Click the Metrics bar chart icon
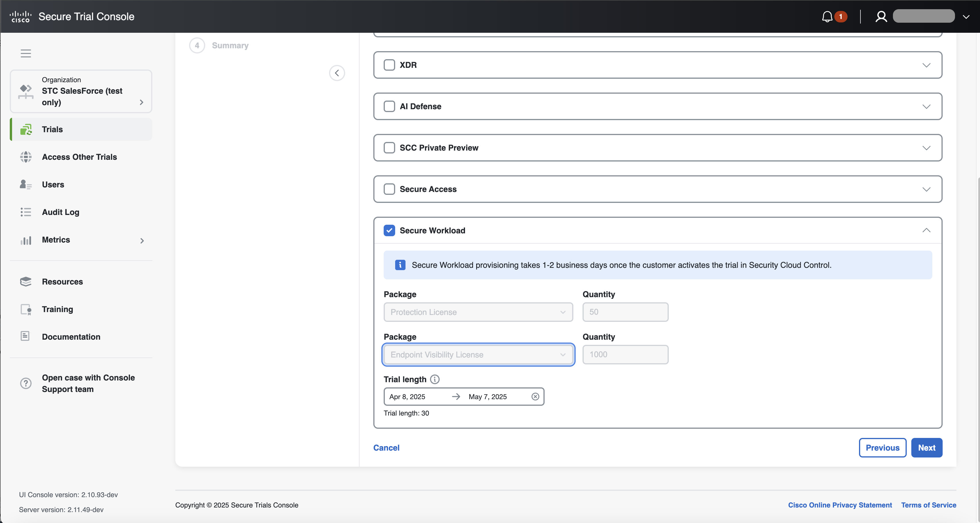This screenshot has width=980, height=523. [x=26, y=240]
